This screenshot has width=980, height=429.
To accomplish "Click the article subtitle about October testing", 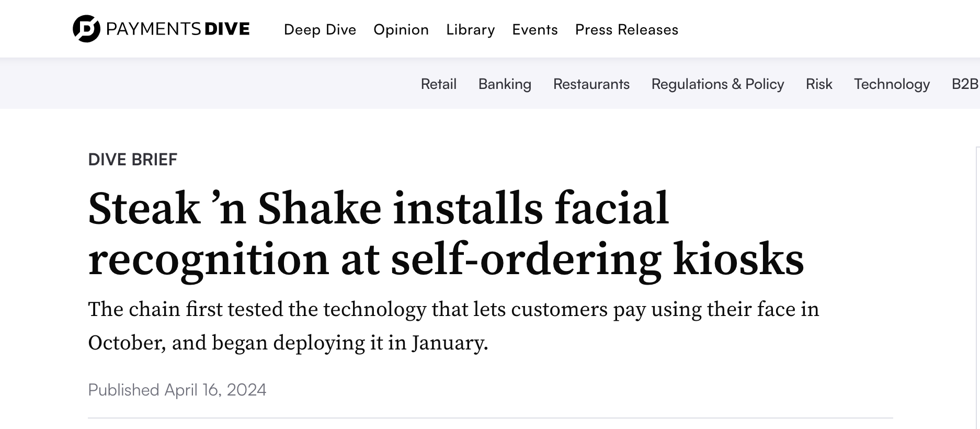I will pos(453,326).
